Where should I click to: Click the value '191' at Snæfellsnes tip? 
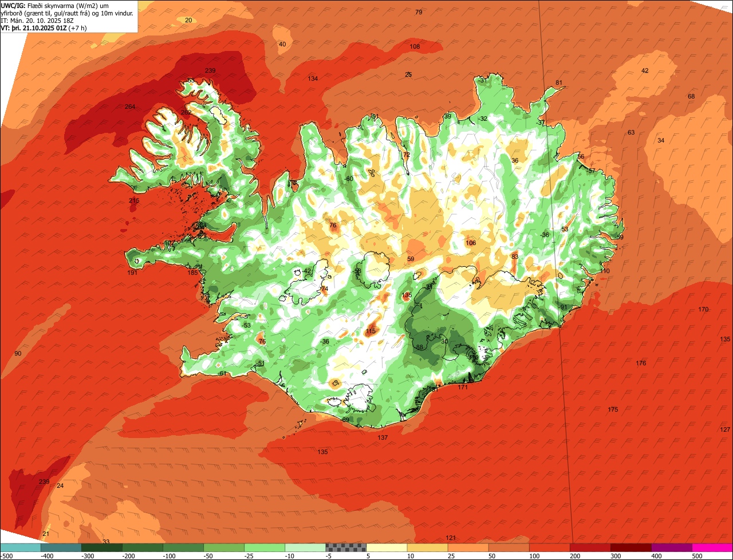132,273
